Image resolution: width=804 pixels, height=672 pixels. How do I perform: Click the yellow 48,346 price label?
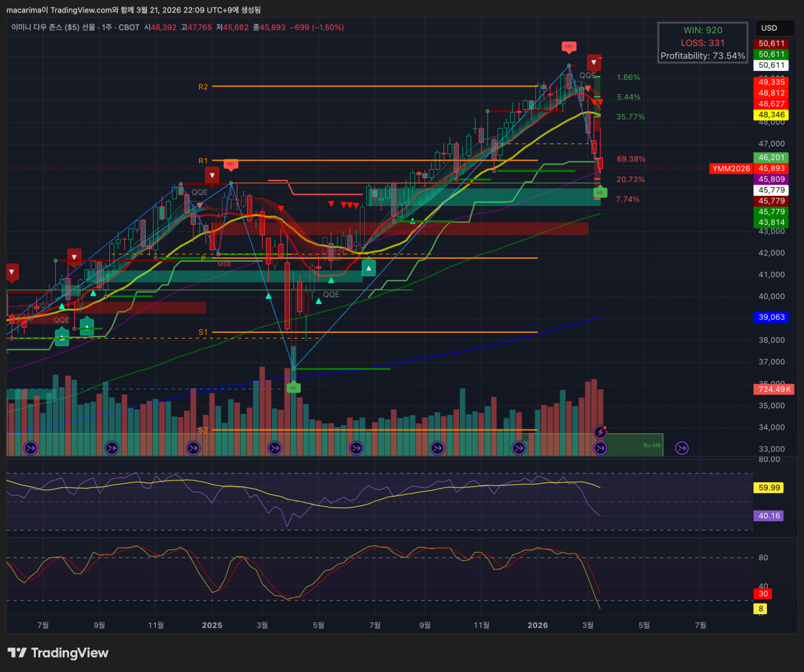tap(771, 115)
